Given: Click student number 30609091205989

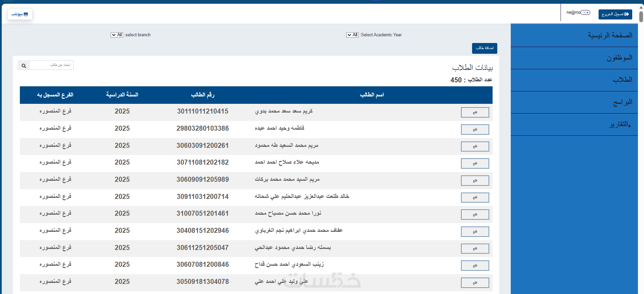Looking at the screenshot, I should pos(203,179).
